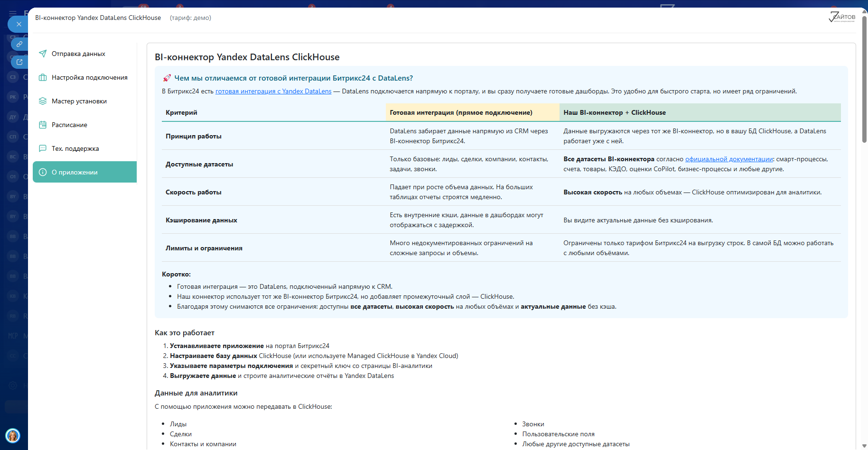
Task: Open the 'официальной документации' link
Action: 729,159
